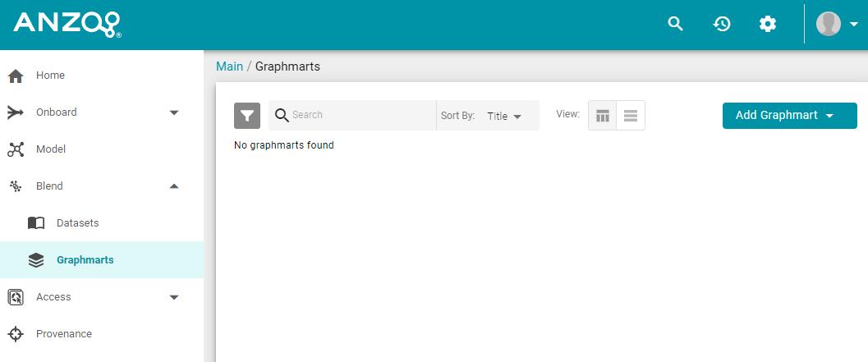Click the user avatar icon
This screenshot has height=362, width=868.
pyautogui.click(x=829, y=24)
